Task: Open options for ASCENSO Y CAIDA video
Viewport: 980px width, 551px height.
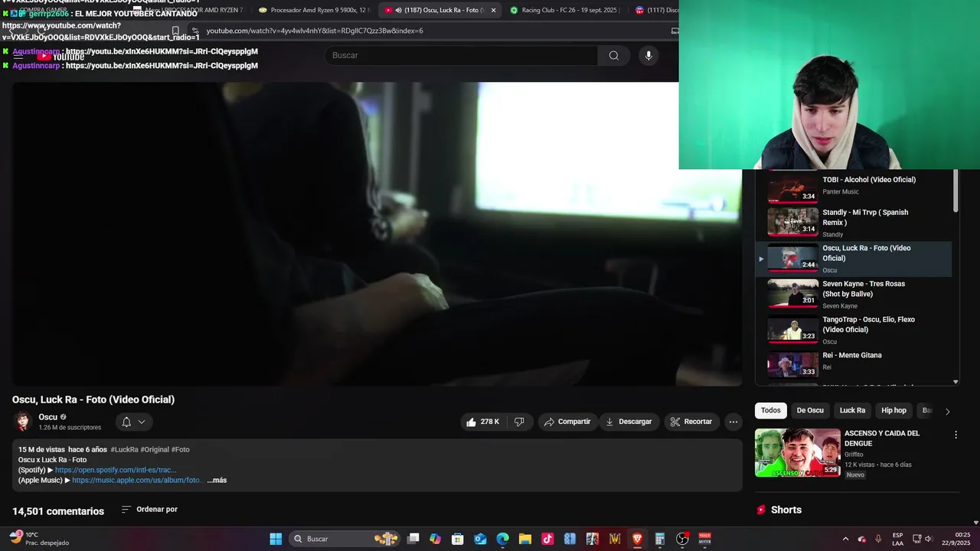Action: point(955,435)
